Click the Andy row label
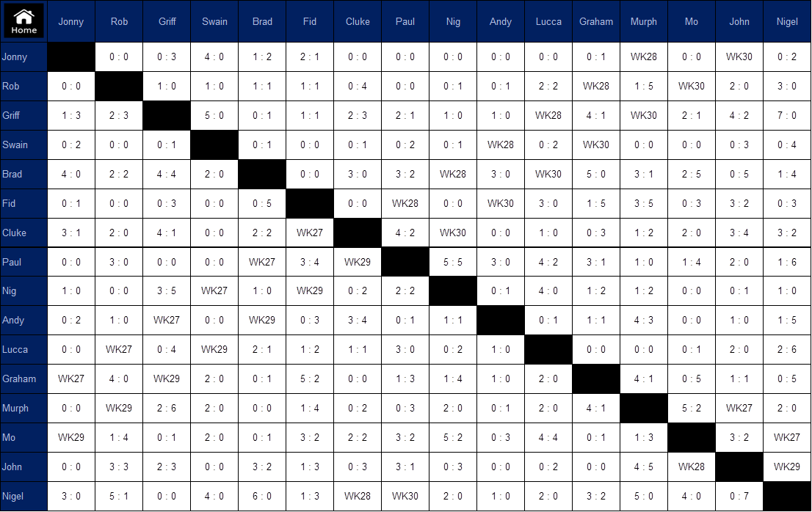 [23, 320]
